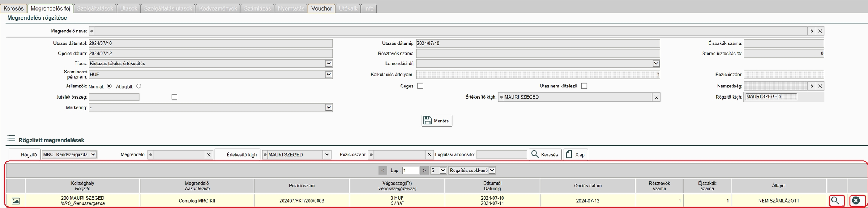Click the Keresés search button
The image size is (868, 208).
545,154
